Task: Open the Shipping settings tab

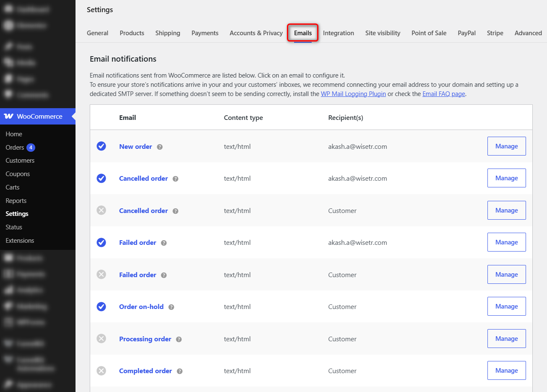Action: pyautogui.click(x=168, y=33)
